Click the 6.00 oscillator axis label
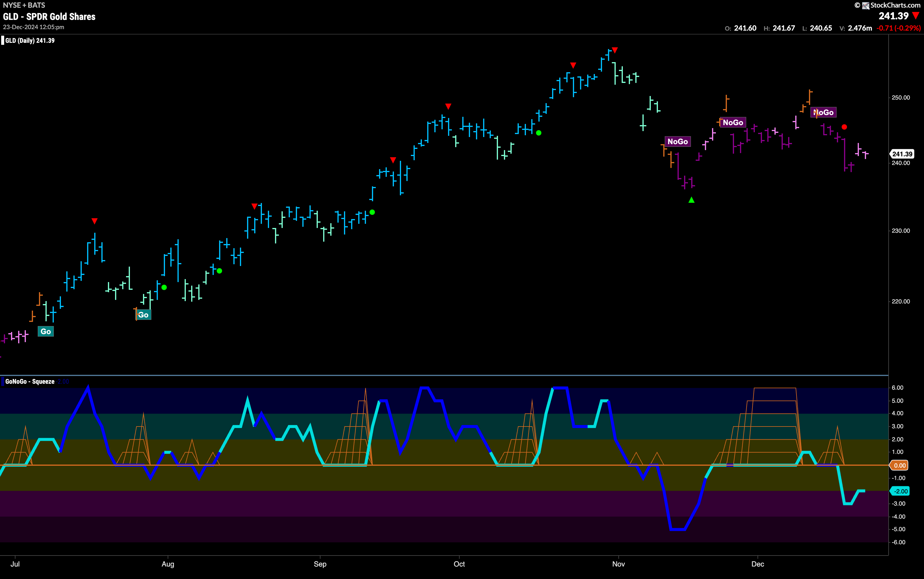 coord(898,388)
